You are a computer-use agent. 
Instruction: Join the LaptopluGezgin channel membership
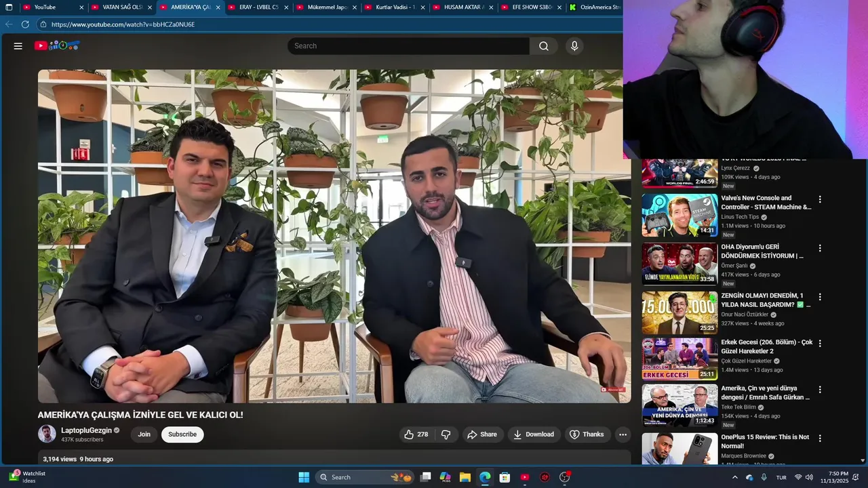click(x=144, y=434)
